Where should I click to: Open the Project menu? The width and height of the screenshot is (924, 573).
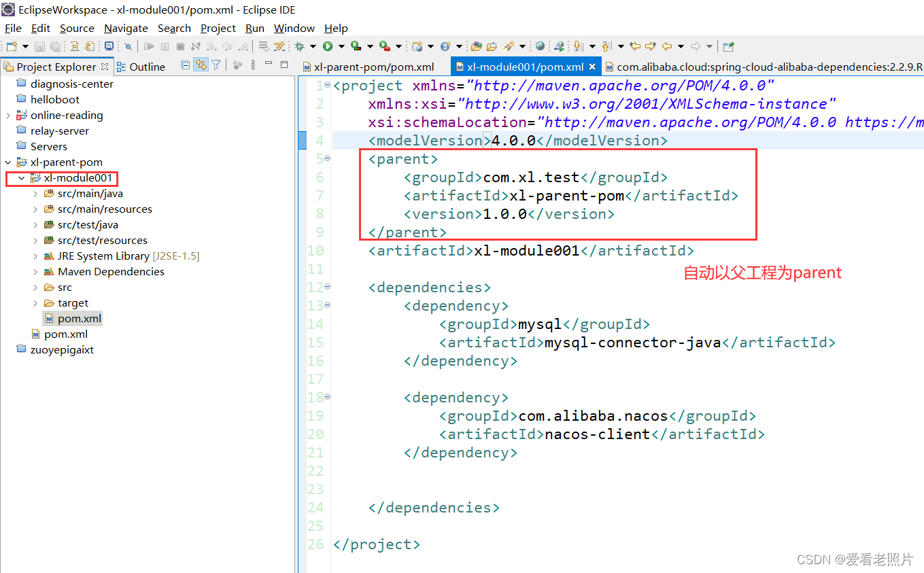pyautogui.click(x=218, y=28)
